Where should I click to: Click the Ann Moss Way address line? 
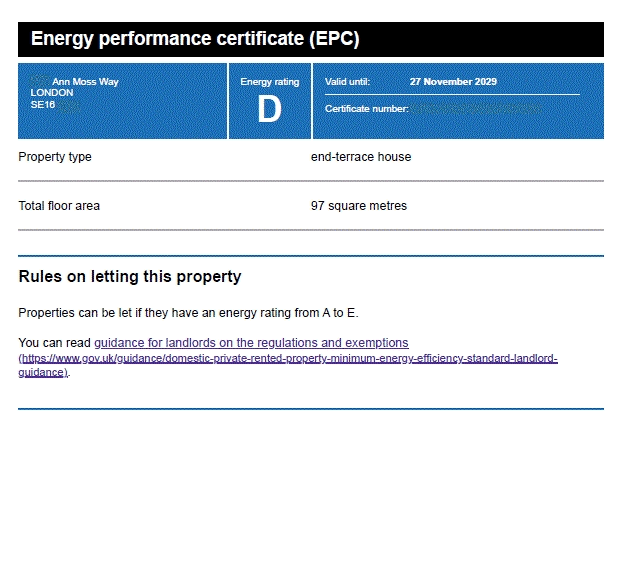pos(85,82)
